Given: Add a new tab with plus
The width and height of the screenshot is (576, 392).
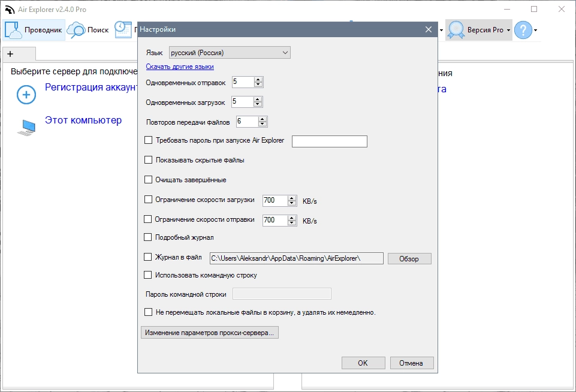Looking at the screenshot, I should [x=10, y=54].
